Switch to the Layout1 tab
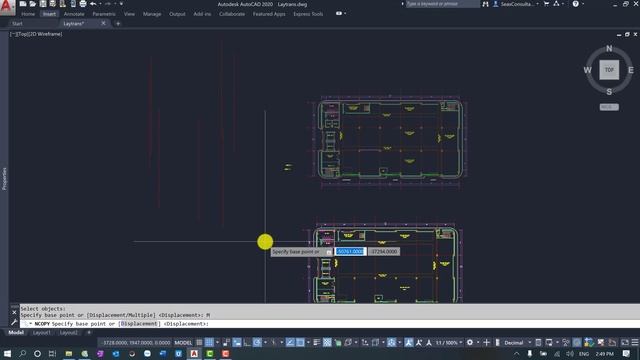 [x=42, y=333]
